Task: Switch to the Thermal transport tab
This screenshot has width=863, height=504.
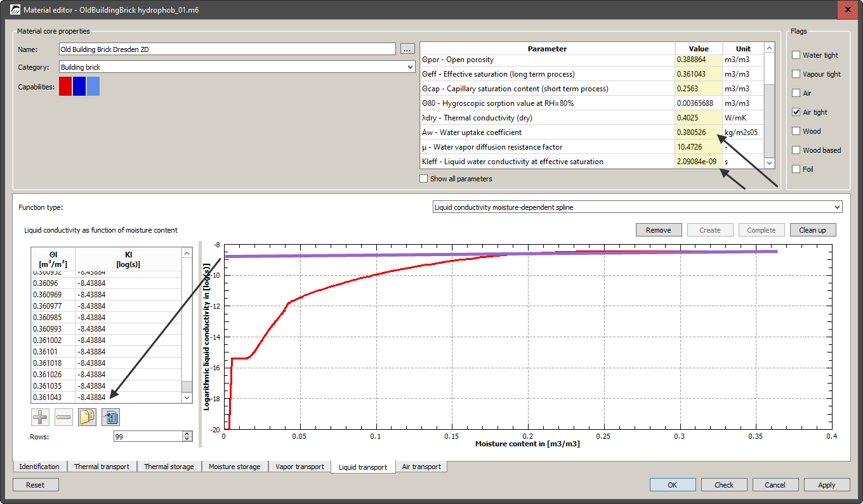Action: pyautogui.click(x=102, y=467)
